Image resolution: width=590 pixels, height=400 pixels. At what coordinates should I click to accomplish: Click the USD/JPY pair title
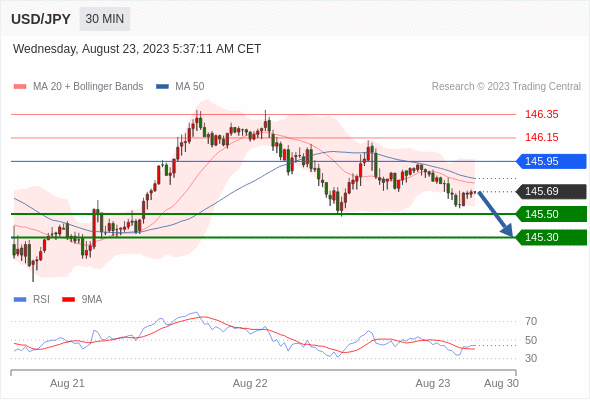pyautogui.click(x=41, y=19)
